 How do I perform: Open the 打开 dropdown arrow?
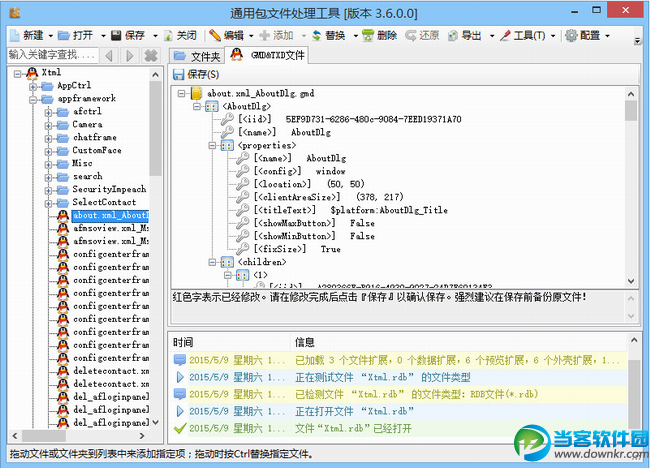tap(103, 36)
